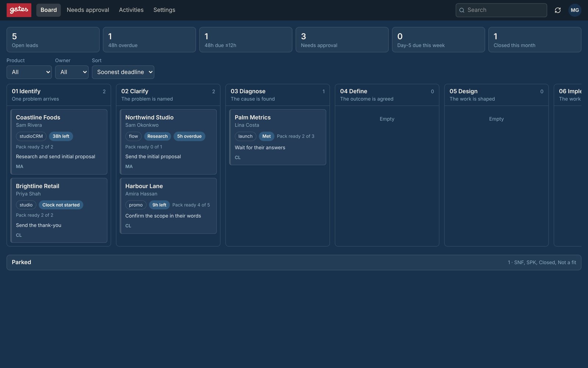Open the Harbour Lane card
This screenshot has width=588, height=368.
(168, 206)
